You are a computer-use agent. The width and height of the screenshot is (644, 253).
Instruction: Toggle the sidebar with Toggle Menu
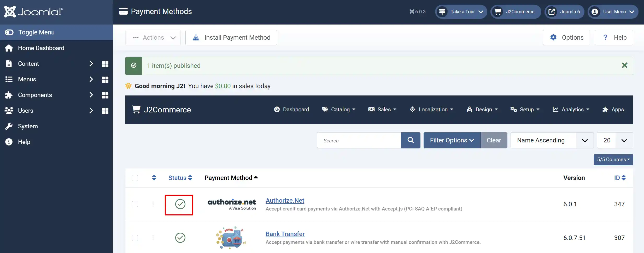tap(56, 32)
